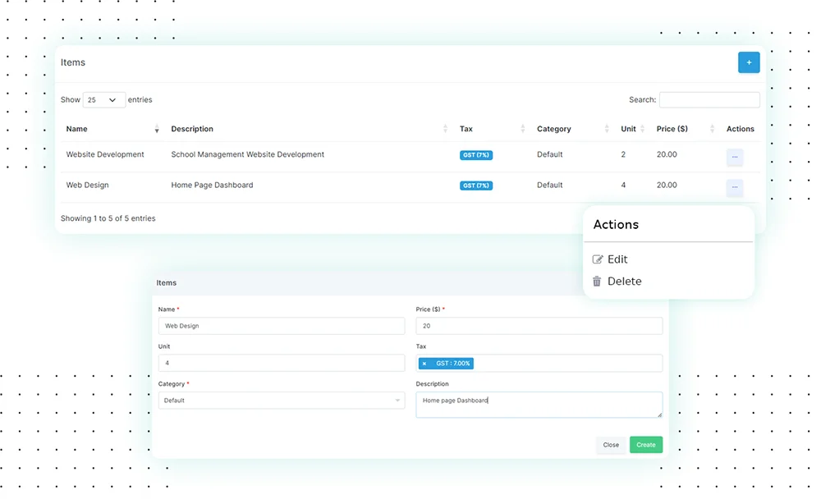Sort table by Category column header
The height and width of the screenshot is (504, 821).
[553, 130]
